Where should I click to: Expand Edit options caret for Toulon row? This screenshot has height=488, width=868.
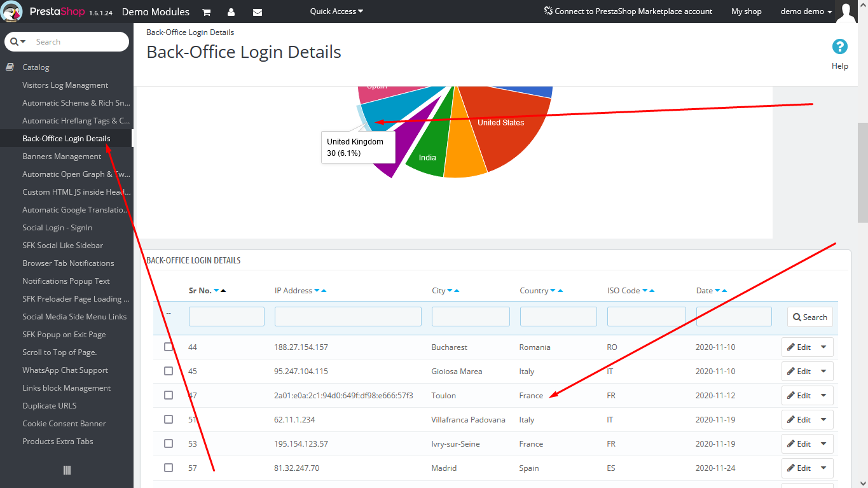pos(824,396)
